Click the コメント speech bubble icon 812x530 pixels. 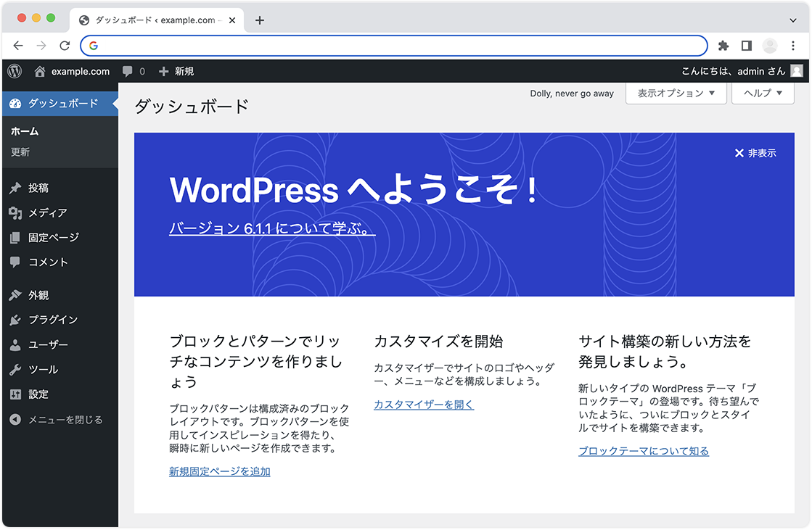point(15,262)
